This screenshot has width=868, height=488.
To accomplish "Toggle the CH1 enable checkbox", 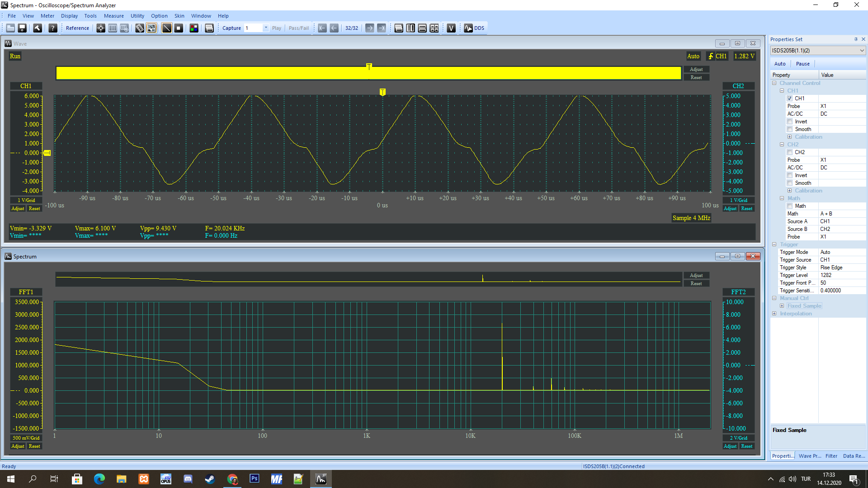I will (x=790, y=99).
